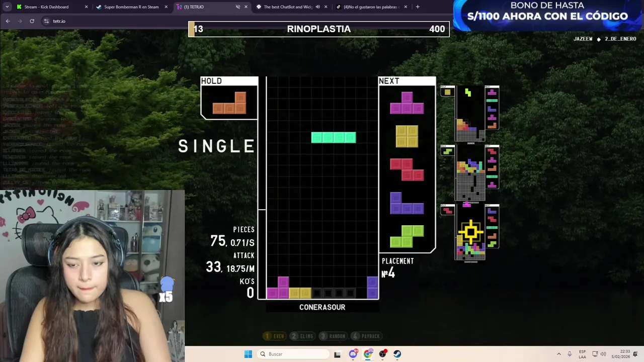644x362 pixels.
Task: Click the green S piece in Next queue
Action: [x=407, y=236]
